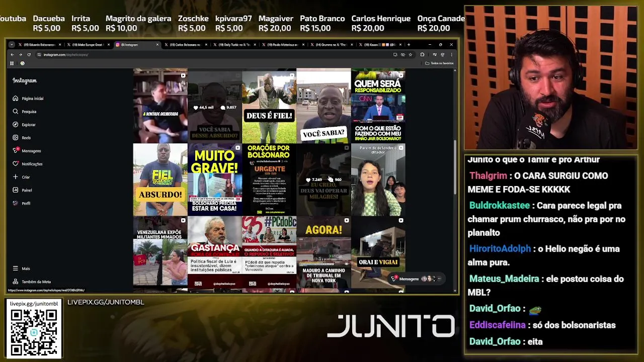Click the livepix QR code
The image size is (644, 362).
click(34, 332)
